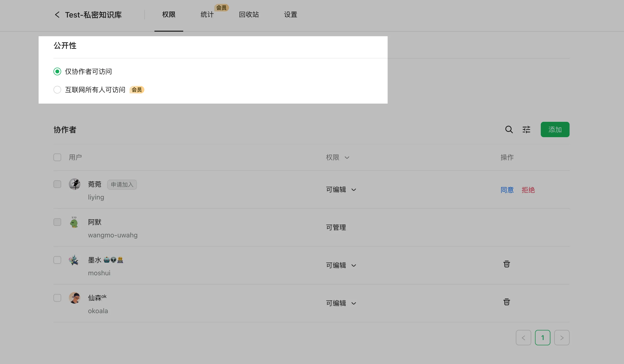Click 苑苑's avatar image
624x364 pixels.
(74, 184)
